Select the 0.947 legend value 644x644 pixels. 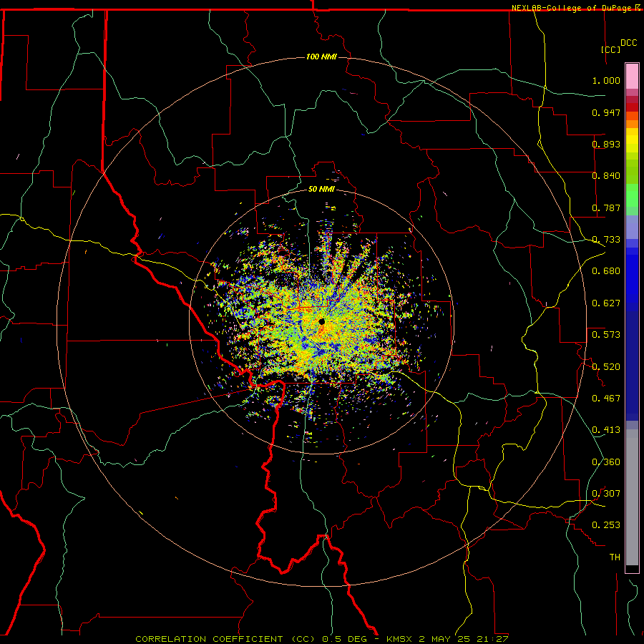[606, 112]
